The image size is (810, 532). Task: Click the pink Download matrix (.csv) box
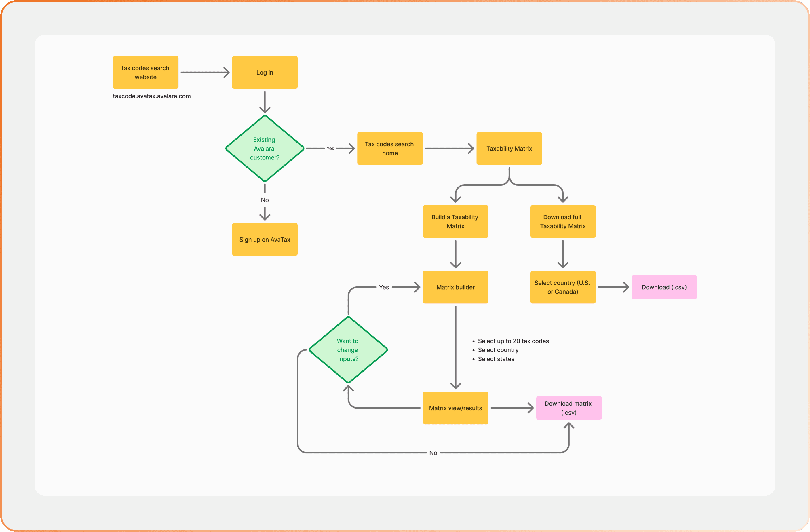coord(568,408)
